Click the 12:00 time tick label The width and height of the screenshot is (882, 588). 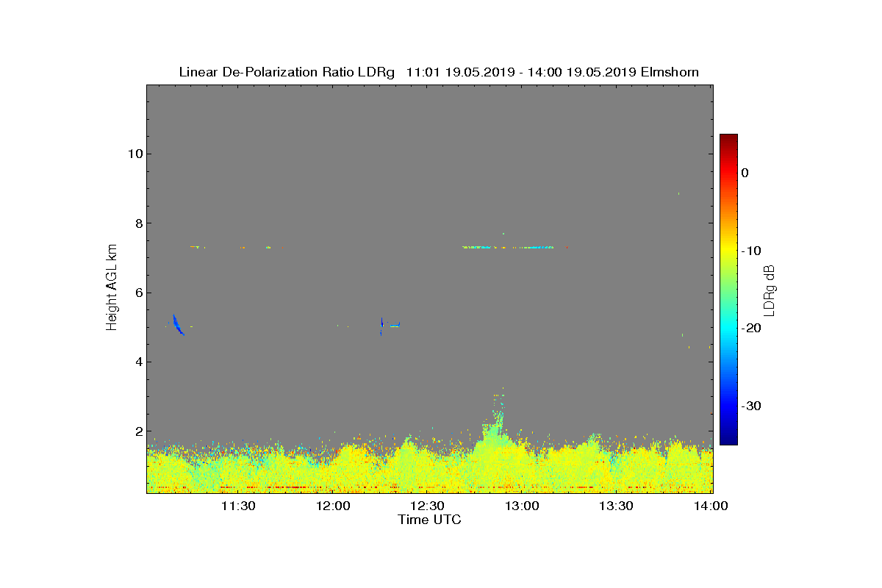334,506
